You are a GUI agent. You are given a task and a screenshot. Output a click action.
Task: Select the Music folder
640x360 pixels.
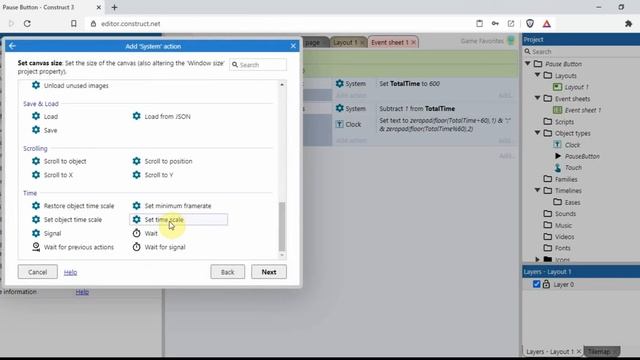click(558, 225)
